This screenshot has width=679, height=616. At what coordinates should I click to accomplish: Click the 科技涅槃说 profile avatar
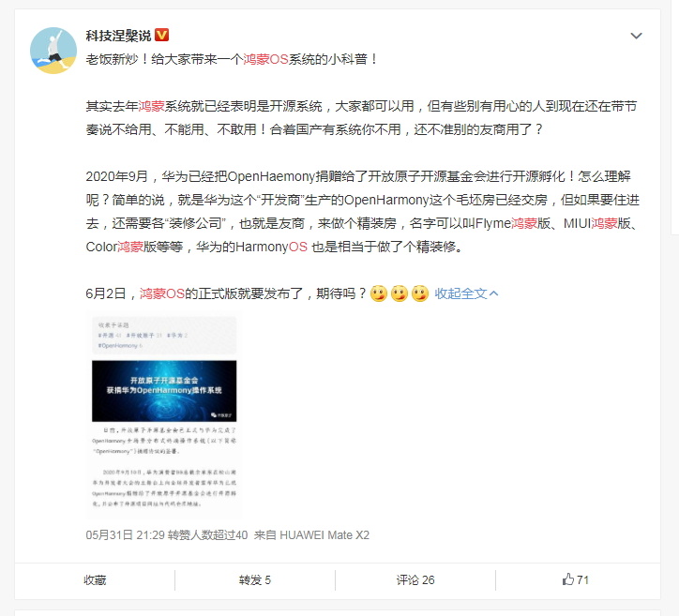(x=53, y=51)
